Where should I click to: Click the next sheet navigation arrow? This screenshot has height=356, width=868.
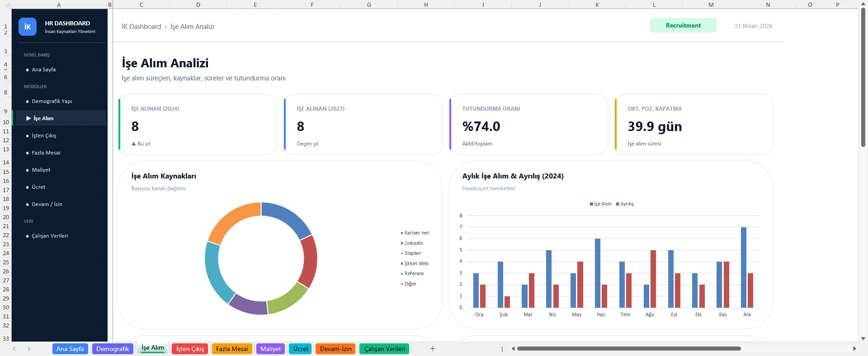click(29, 348)
